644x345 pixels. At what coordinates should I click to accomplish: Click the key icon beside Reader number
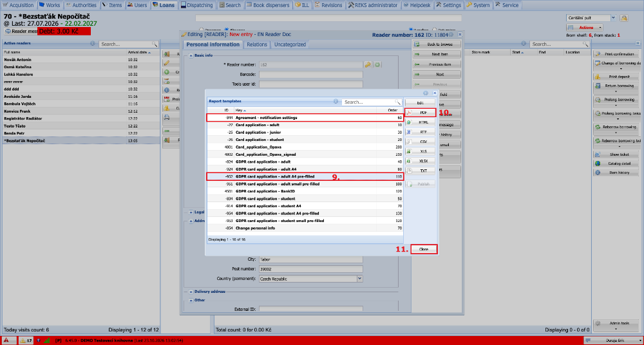click(368, 64)
